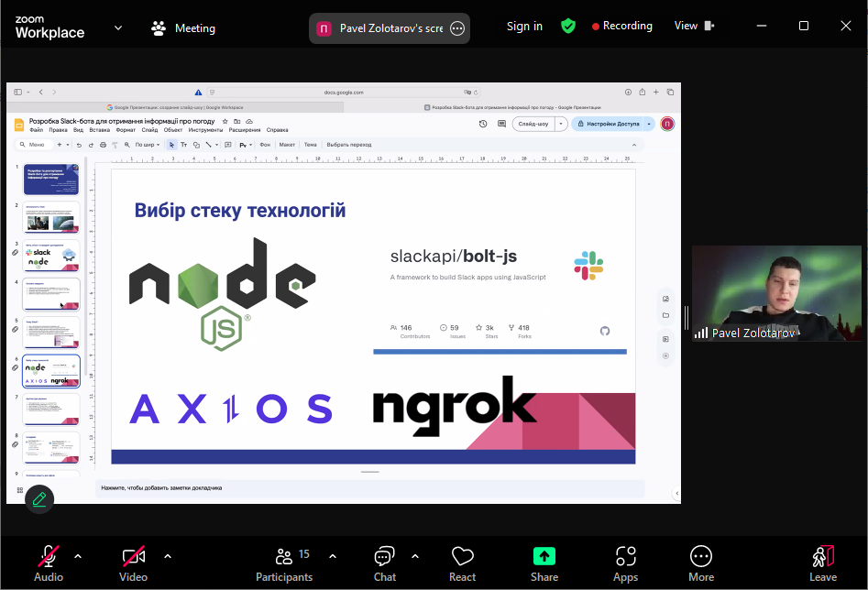Open the View layout switcher
Viewport: 868px width, 590px height.
coord(694,27)
